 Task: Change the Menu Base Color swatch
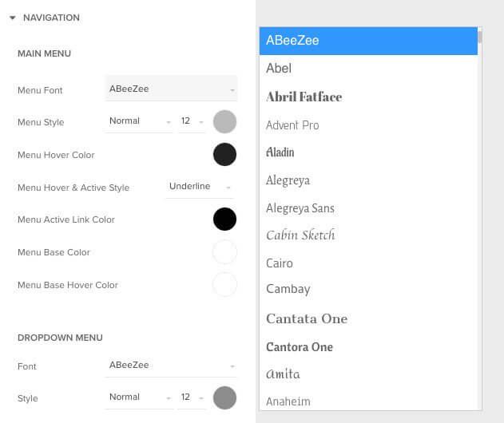point(224,252)
